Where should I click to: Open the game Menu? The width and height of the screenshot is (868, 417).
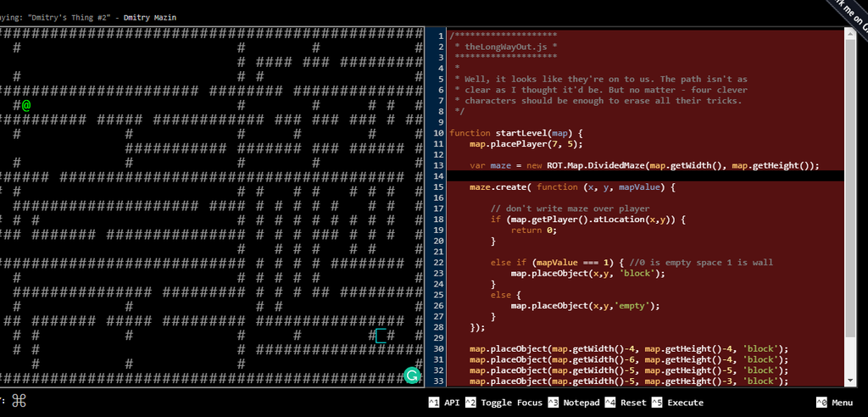click(842, 403)
